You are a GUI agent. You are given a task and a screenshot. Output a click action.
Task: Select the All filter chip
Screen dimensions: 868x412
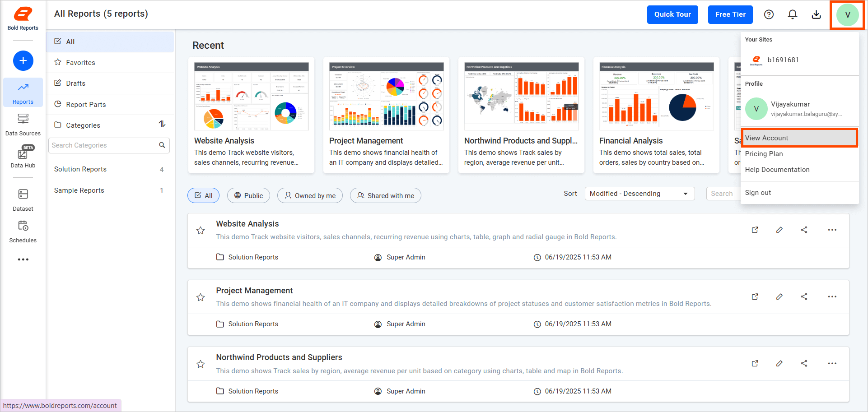click(x=204, y=195)
